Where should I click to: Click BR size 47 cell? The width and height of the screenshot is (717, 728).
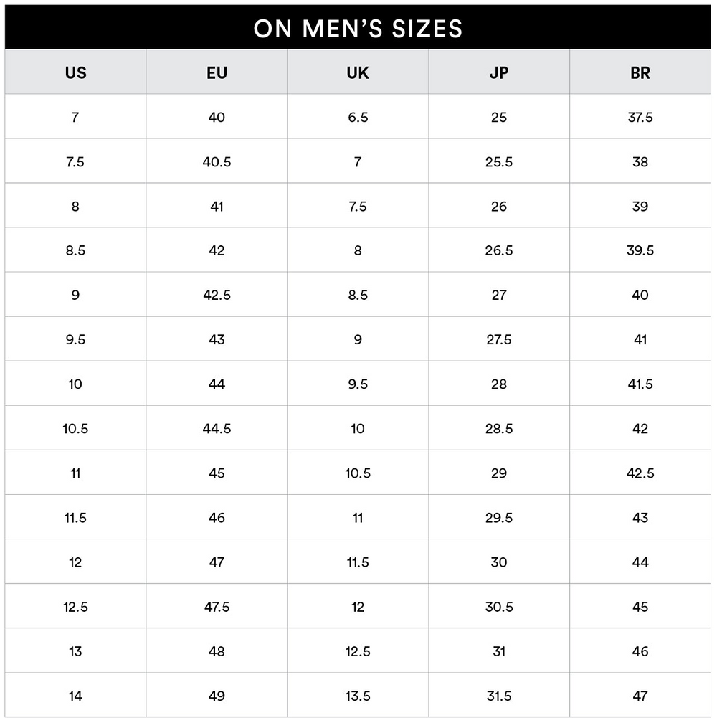pos(640,696)
